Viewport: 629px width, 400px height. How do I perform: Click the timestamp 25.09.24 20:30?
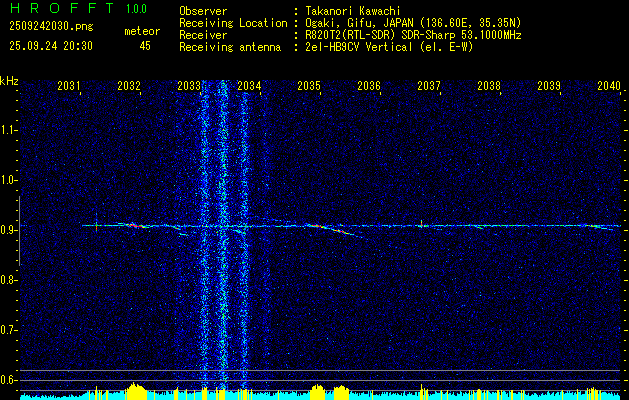[x=51, y=46]
